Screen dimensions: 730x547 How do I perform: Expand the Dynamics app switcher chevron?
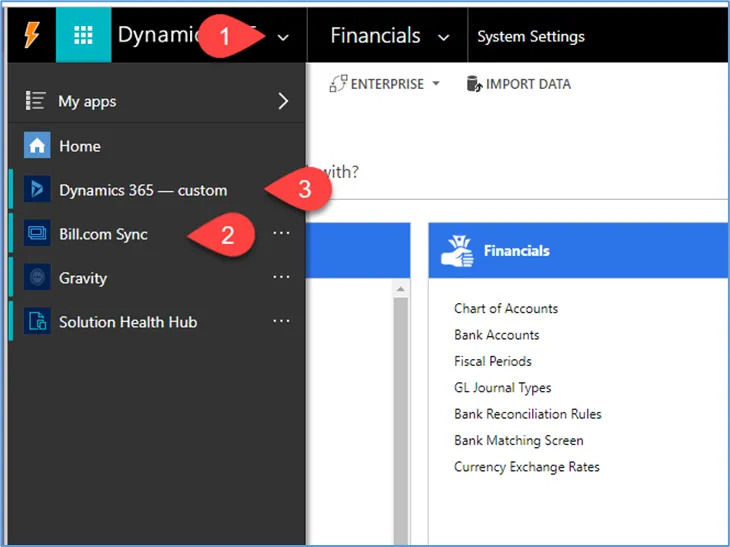pyautogui.click(x=283, y=37)
